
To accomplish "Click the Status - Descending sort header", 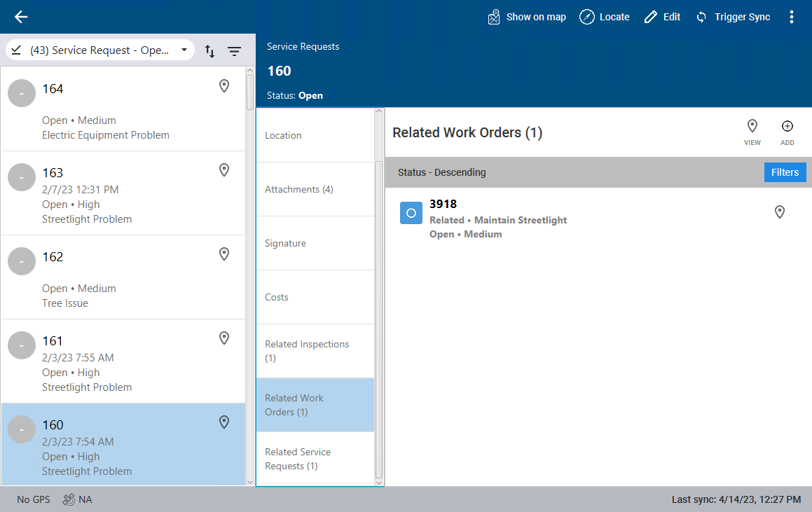I will tap(441, 172).
